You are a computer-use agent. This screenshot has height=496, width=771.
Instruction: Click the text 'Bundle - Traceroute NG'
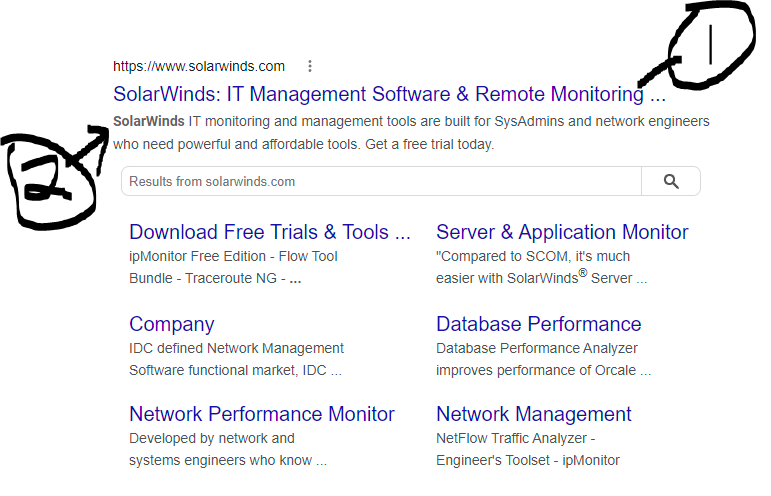click(x=203, y=278)
